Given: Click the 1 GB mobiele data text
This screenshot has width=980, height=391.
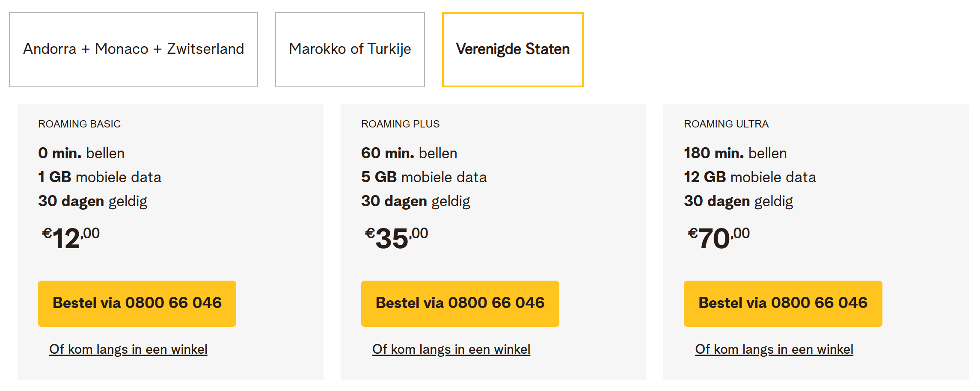Looking at the screenshot, I should click(x=100, y=177).
